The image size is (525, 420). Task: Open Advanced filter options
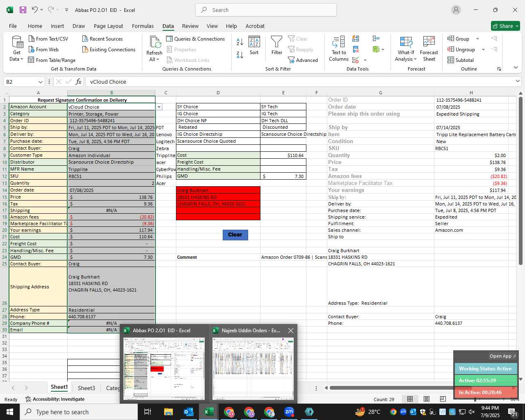(303, 60)
